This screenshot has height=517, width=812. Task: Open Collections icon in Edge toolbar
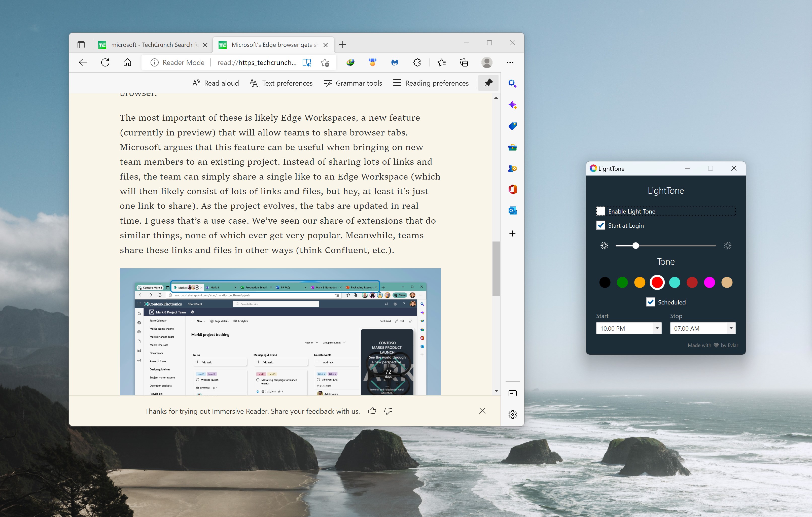click(464, 62)
